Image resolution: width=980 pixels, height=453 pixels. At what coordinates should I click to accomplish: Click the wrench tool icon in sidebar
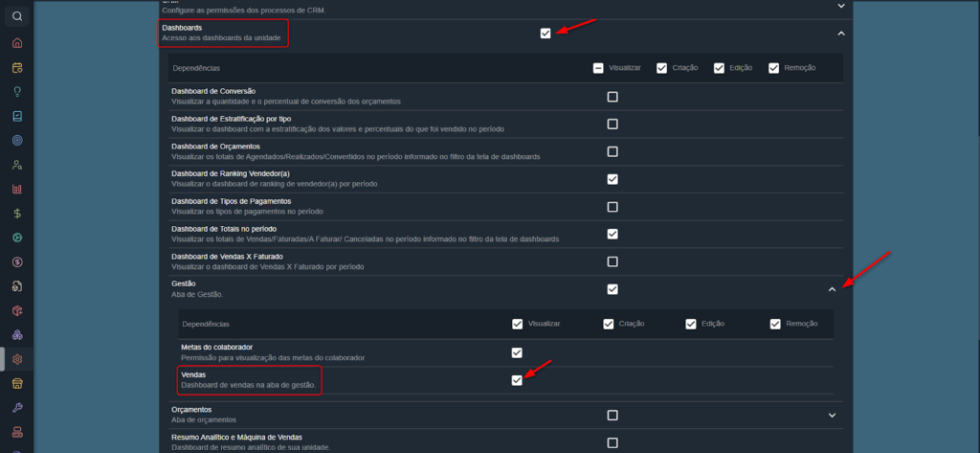pyautogui.click(x=17, y=408)
